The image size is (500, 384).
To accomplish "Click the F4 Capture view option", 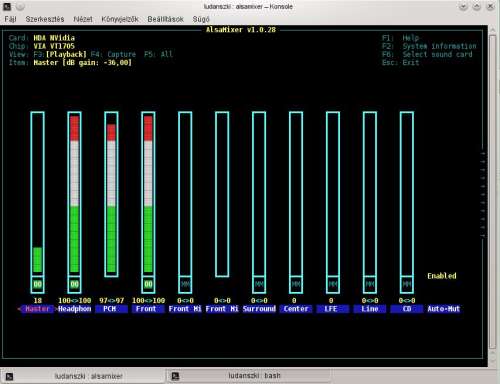I will (113, 54).
